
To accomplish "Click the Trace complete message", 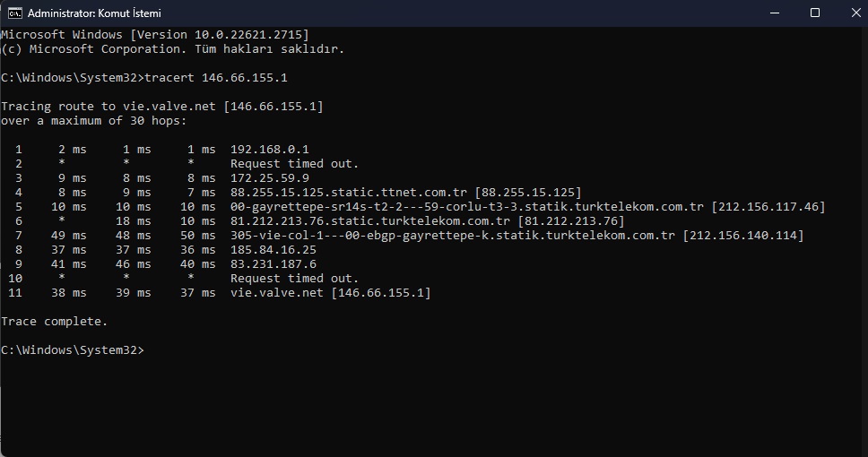I will click(x=54, y=322).
